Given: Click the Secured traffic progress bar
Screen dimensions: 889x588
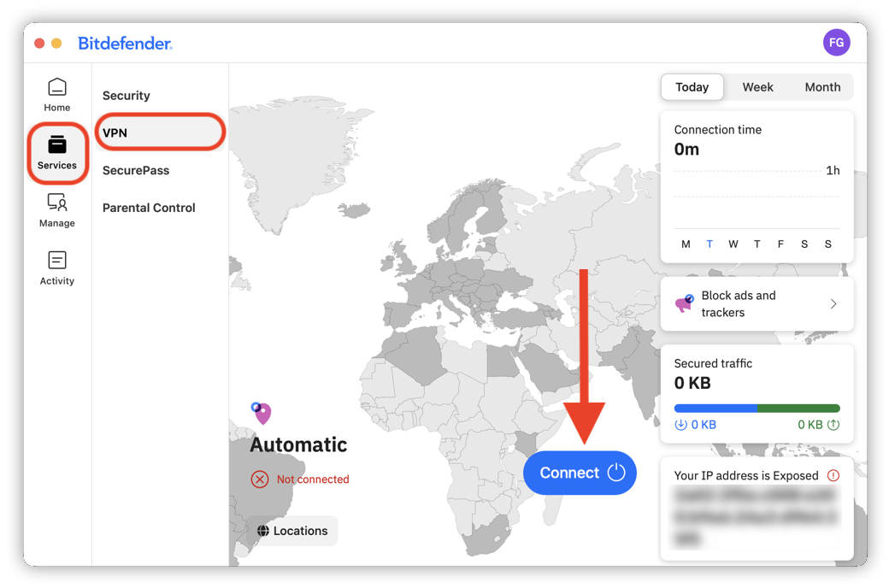Looking at the screenshot, I should 757,409.
